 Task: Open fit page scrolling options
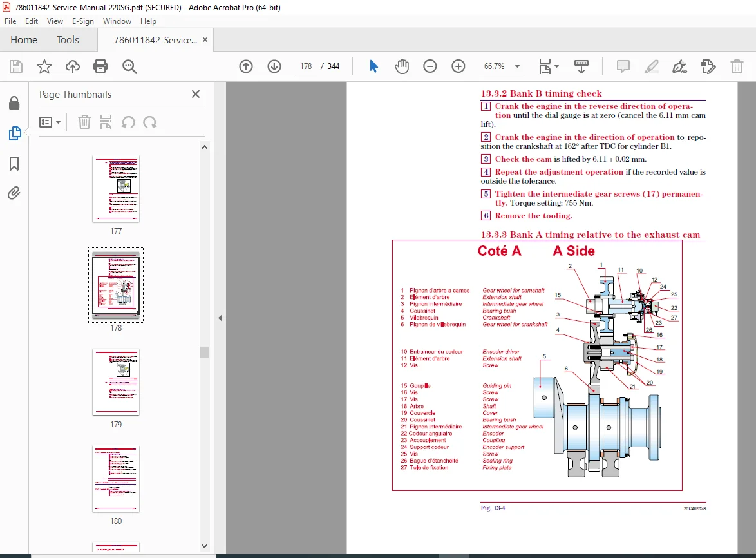[x=548, y=66]
